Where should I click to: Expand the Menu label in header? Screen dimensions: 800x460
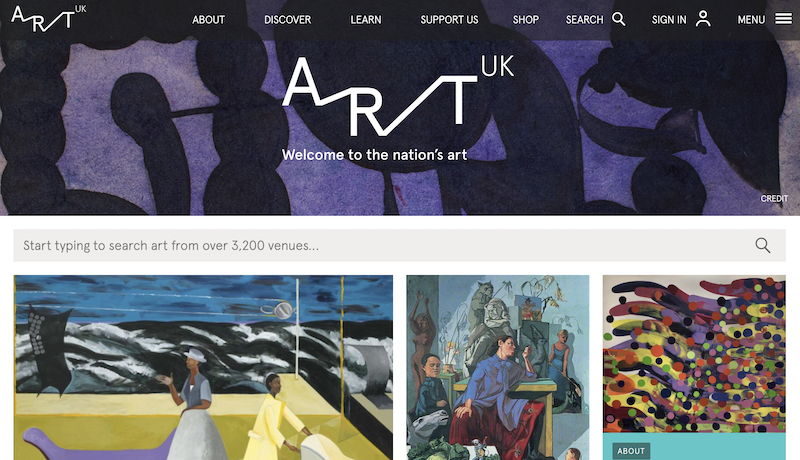751,19
